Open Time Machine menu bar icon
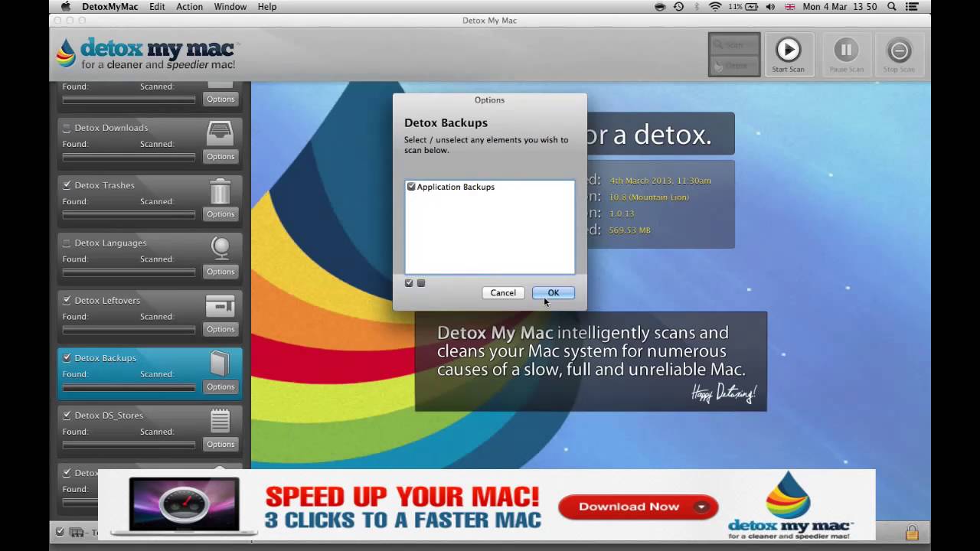The image size is (980, 551). pyautogui.click(x=678, y=7)
